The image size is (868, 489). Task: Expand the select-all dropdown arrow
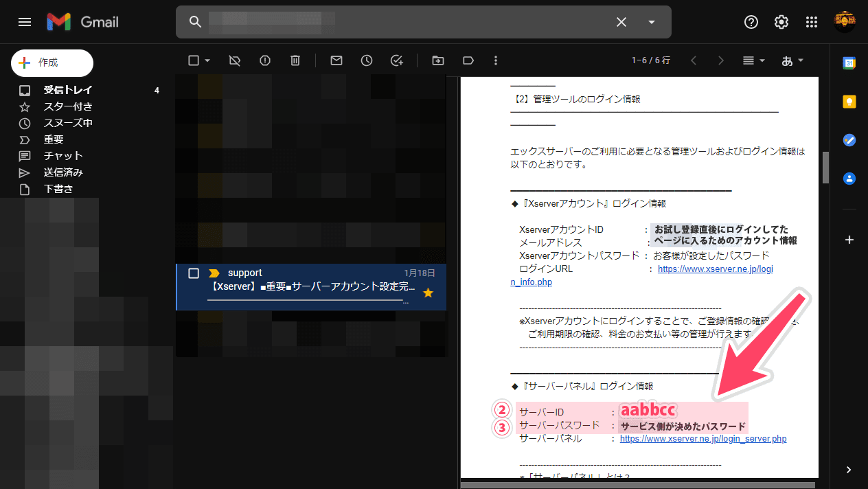pyautogui.click(x=207, y=60)
